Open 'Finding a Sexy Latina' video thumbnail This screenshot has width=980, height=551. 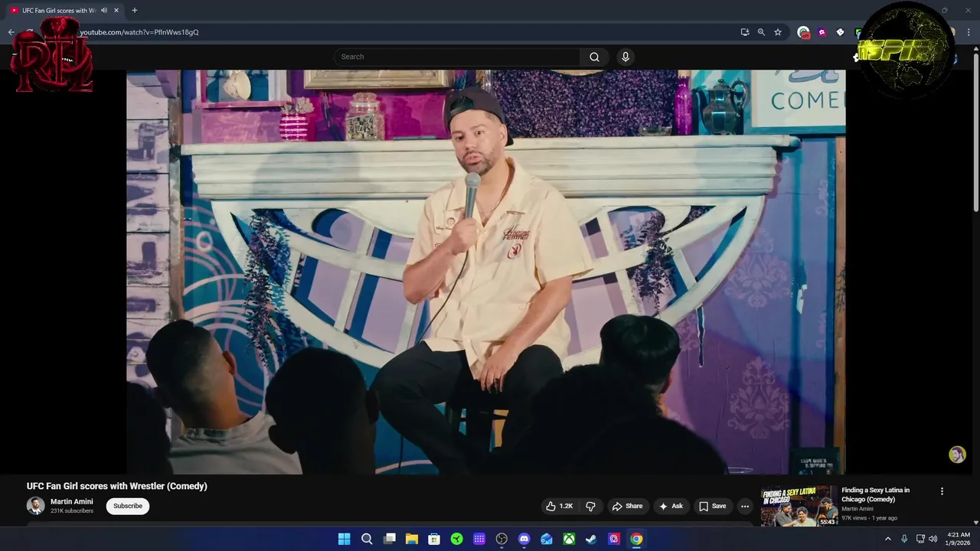point(799,506)
